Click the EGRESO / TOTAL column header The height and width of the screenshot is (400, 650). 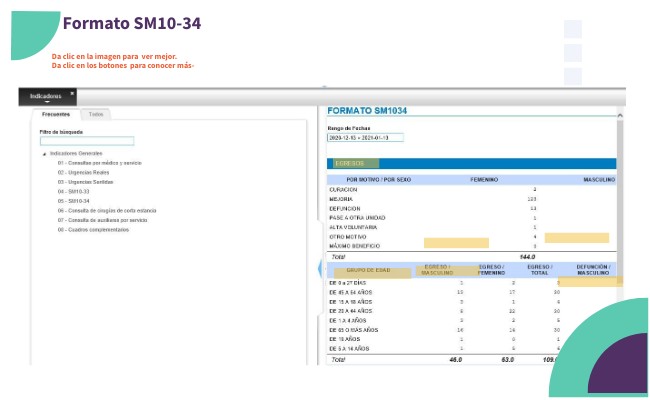tap(539, 270)
